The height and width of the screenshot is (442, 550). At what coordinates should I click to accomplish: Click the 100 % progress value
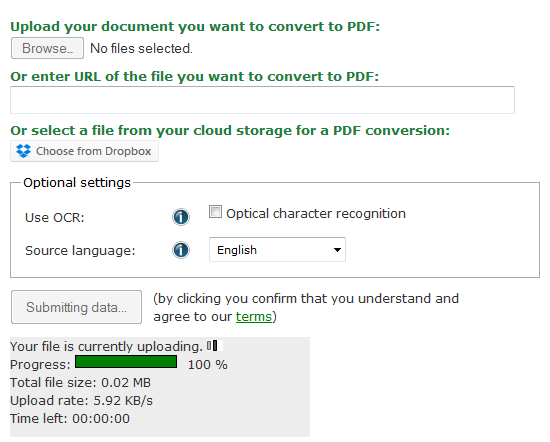[x=208, y=364]
